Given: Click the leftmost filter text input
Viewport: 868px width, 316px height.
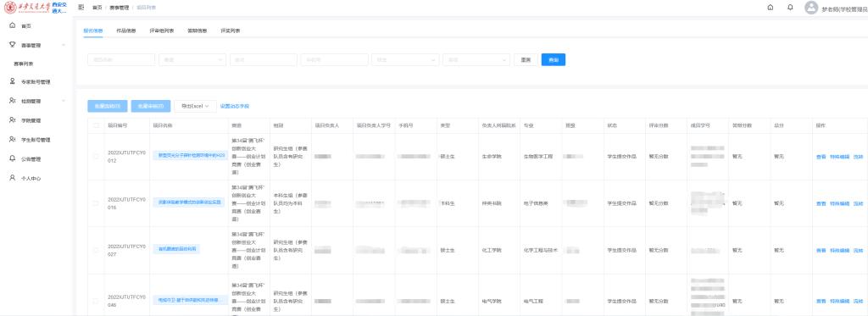Looking at the screenshot, I should click(121, 60).
